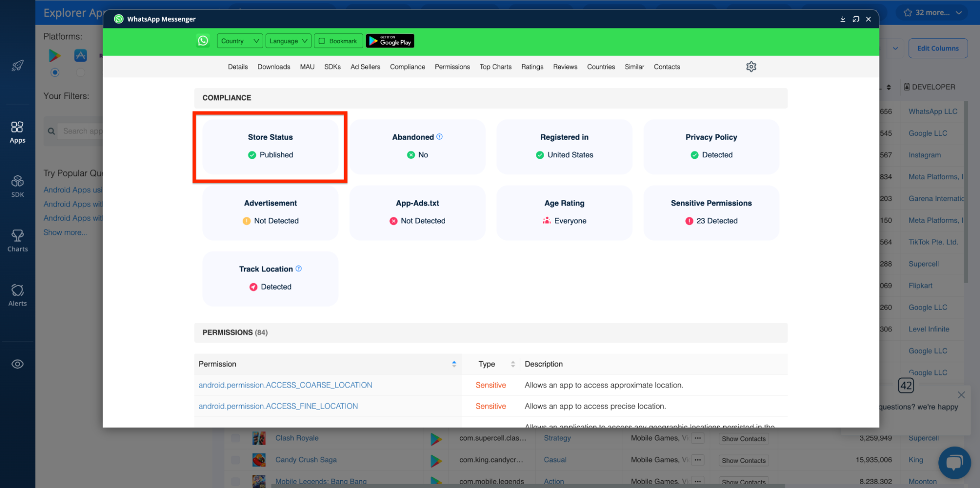This screenshot has height=488, width=980.
Task: Switch to the Top Charts tab
Action: point(496,67)
